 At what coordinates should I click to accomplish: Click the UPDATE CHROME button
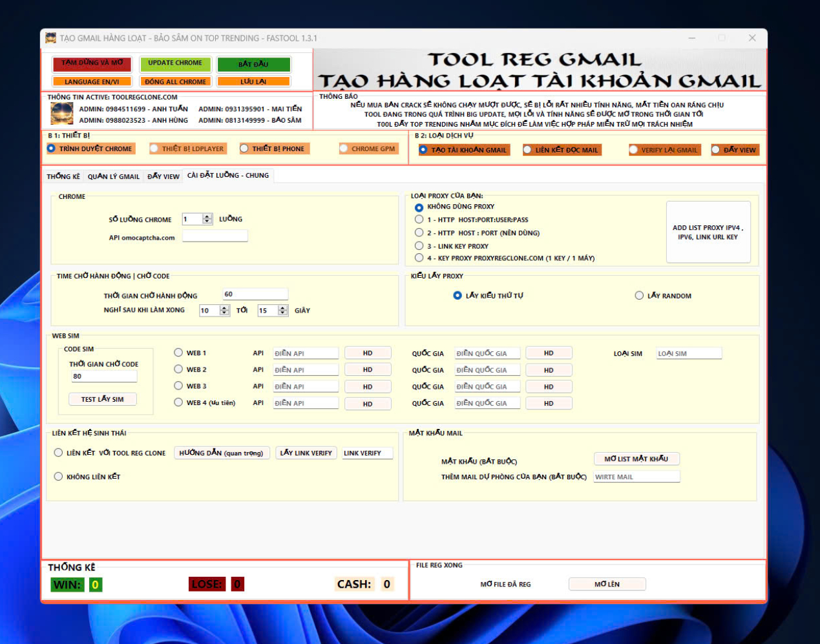pyautogui.click(x=174, y=64)
